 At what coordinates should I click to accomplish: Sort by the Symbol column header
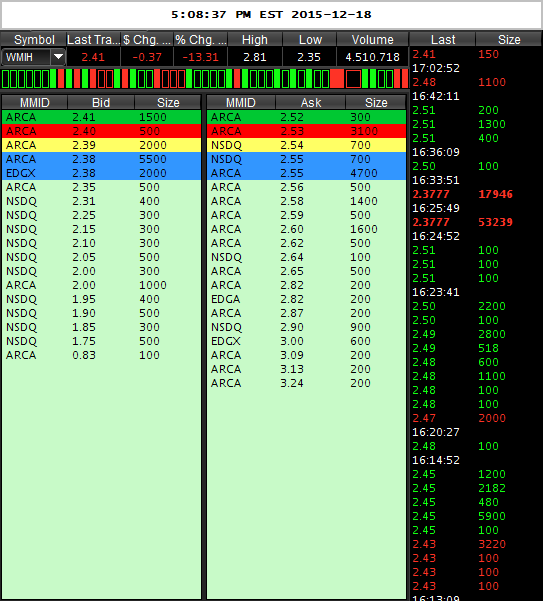click(34, 39)
